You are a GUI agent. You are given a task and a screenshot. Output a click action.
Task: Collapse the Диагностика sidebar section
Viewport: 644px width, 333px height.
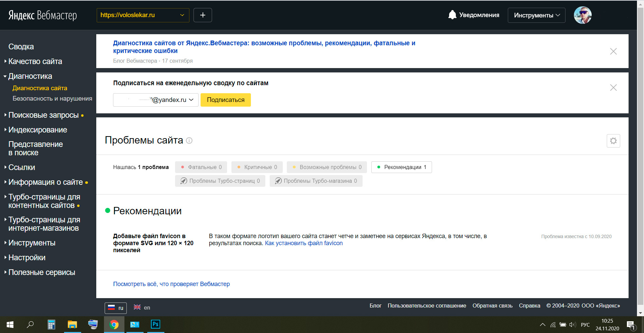pyautogui.click(x=30, y=76)
